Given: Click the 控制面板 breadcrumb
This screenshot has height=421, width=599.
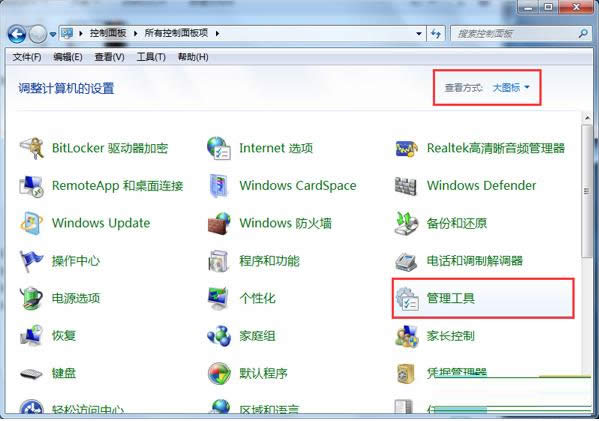Looking at the screenshot, I should click(108, 33).
